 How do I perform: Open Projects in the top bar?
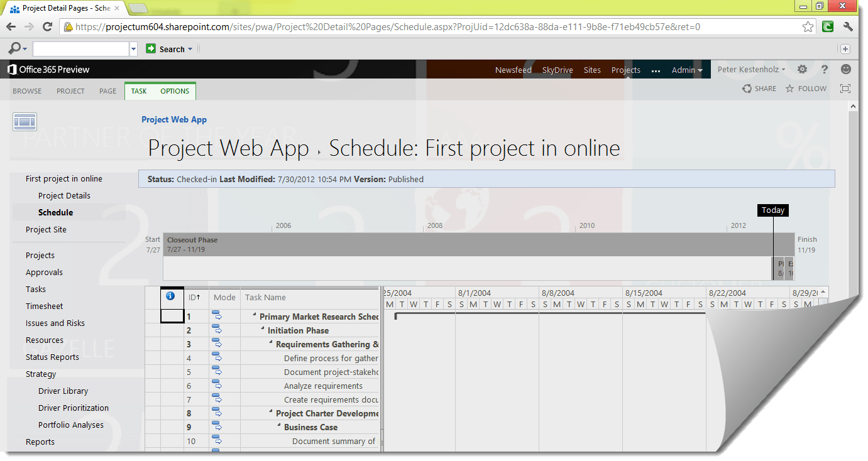(x=626, y=70)
